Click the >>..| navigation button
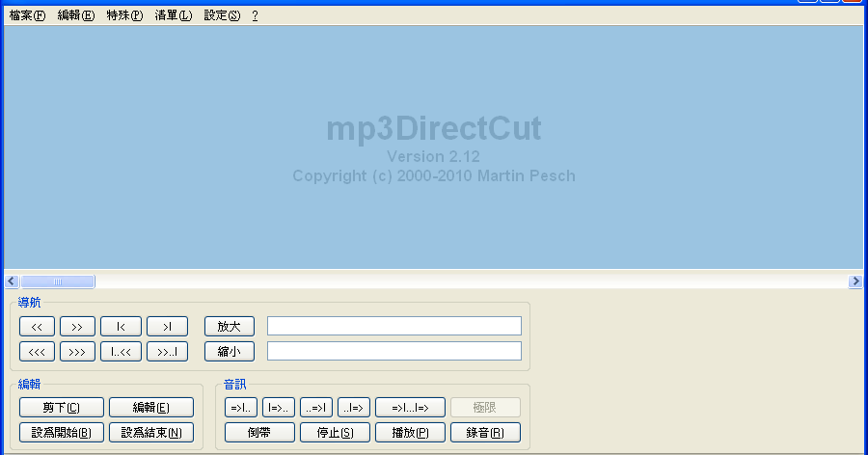Screen dimensions: 868x455 click(167, 352)
